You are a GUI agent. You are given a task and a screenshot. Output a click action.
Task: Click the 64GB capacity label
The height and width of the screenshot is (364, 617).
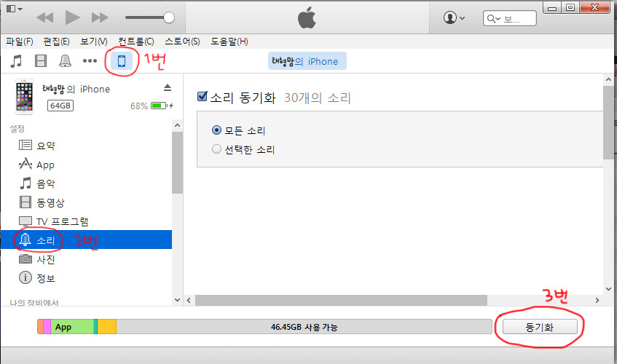(x=60, y=106)
